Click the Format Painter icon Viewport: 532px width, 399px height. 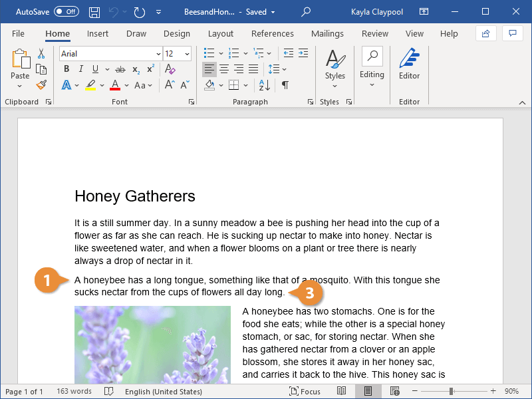pyautogui.click(x=41, y=85)
